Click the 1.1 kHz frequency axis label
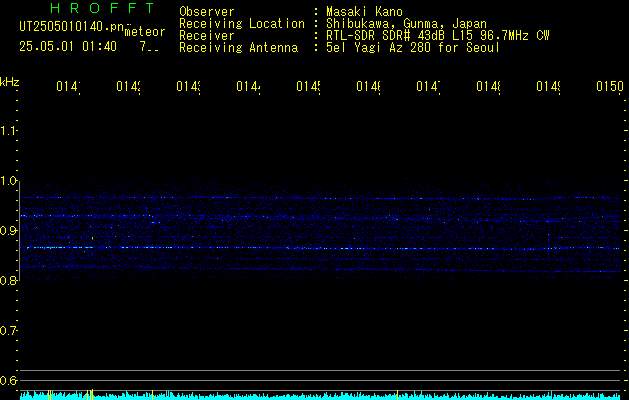Viewport: 629px width, 400px height. click(9, 131)
